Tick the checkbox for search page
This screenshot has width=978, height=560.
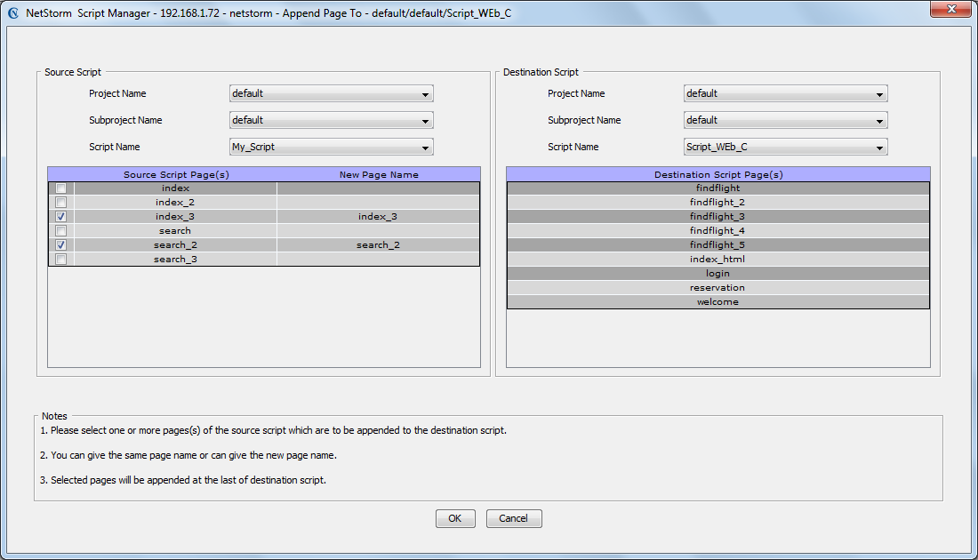click(61, 231)
